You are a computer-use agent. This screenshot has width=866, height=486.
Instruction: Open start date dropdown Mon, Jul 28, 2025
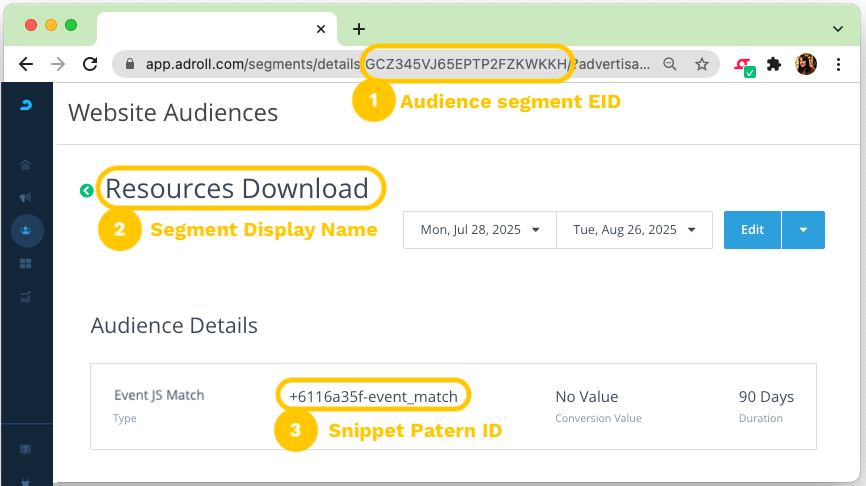coord(480,230)
